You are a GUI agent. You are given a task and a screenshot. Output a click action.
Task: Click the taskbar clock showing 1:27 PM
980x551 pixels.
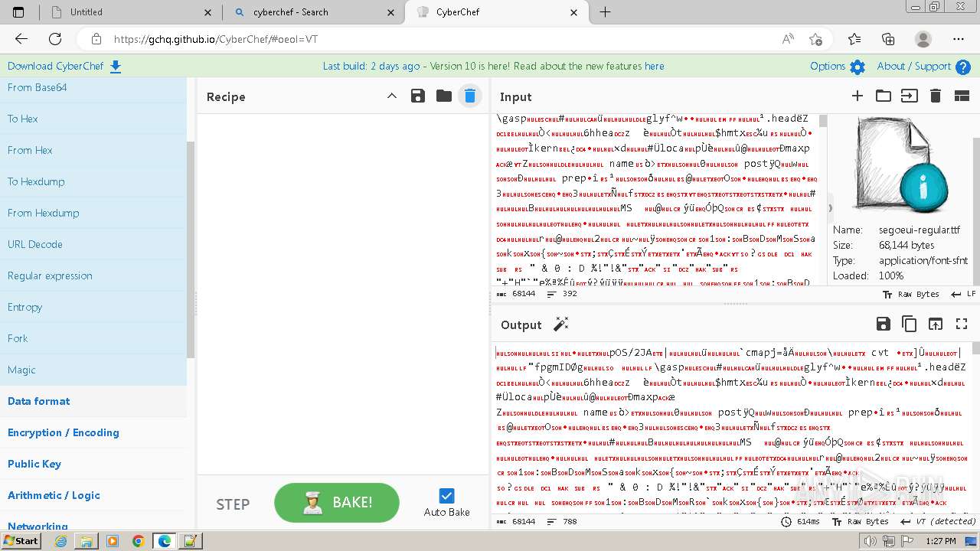[x=940, y=541]
